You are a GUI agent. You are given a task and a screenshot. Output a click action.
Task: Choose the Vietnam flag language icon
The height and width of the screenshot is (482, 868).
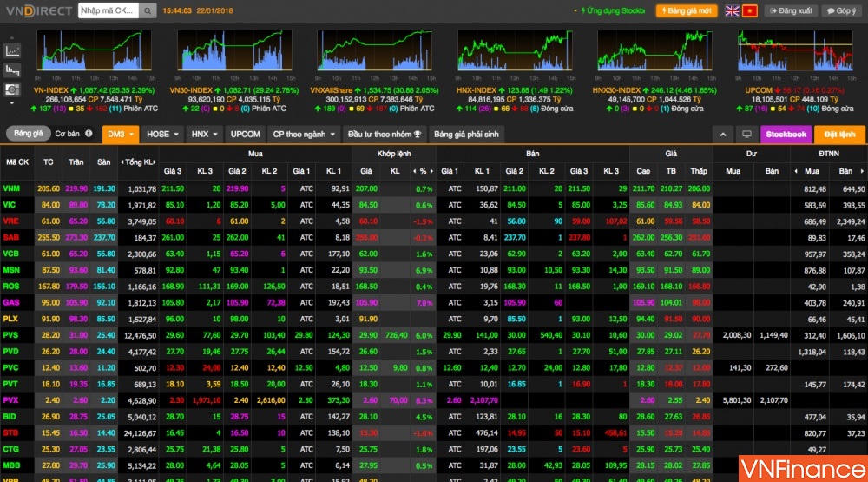(750, 11)
